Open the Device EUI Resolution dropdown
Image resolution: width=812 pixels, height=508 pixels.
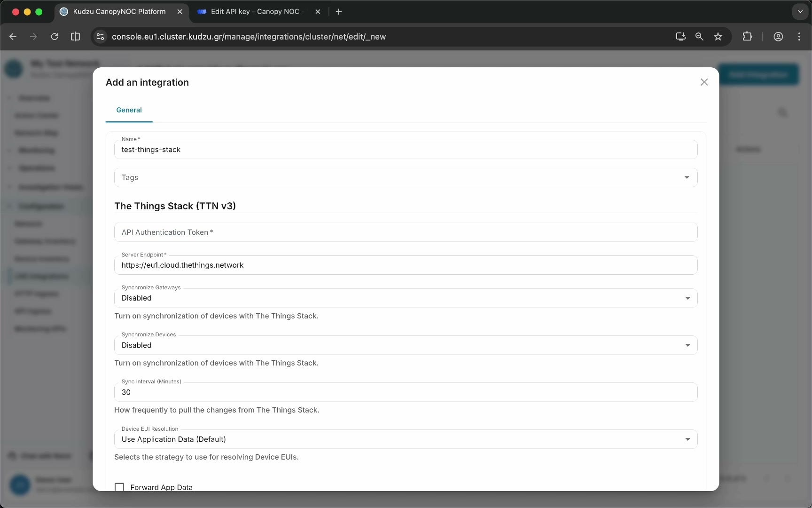406,439
